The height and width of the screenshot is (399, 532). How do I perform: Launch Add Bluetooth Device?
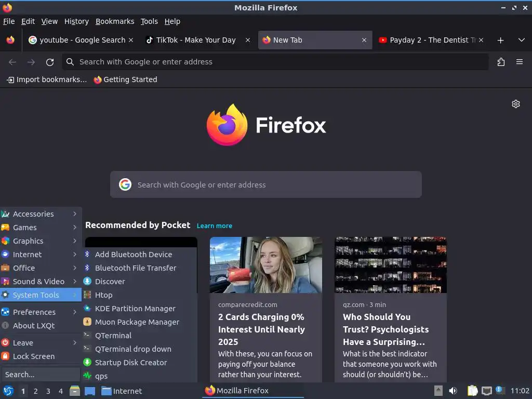(140, 255)
